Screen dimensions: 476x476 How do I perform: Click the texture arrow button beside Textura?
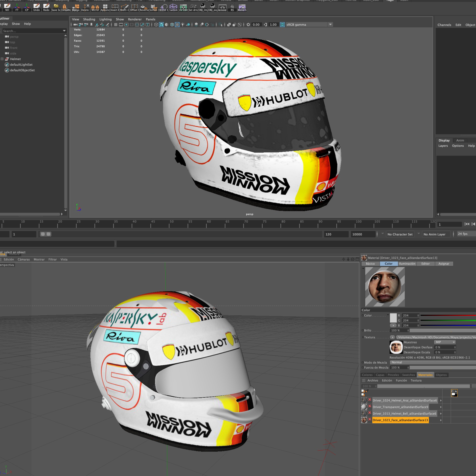pos(392,337)
